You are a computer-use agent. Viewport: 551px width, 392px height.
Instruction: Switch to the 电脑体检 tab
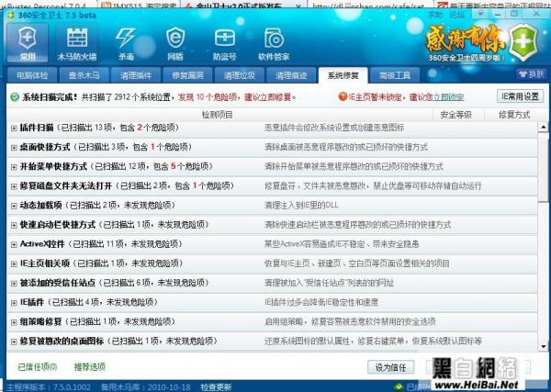(x=33, y=74)
